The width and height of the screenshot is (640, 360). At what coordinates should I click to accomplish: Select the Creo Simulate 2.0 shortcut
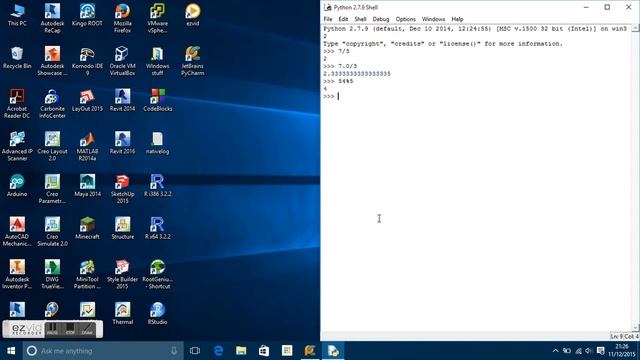pyautogui.click(x=52, y=232)
